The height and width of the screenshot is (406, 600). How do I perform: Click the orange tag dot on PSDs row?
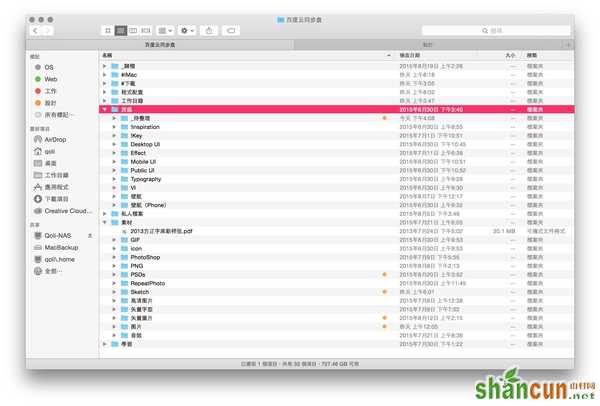(x=385, y=275)
